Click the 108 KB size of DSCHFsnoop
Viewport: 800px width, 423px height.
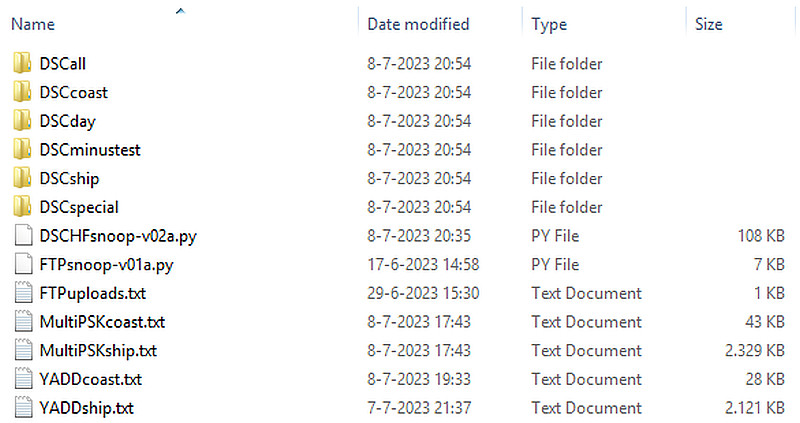[761, 236]
